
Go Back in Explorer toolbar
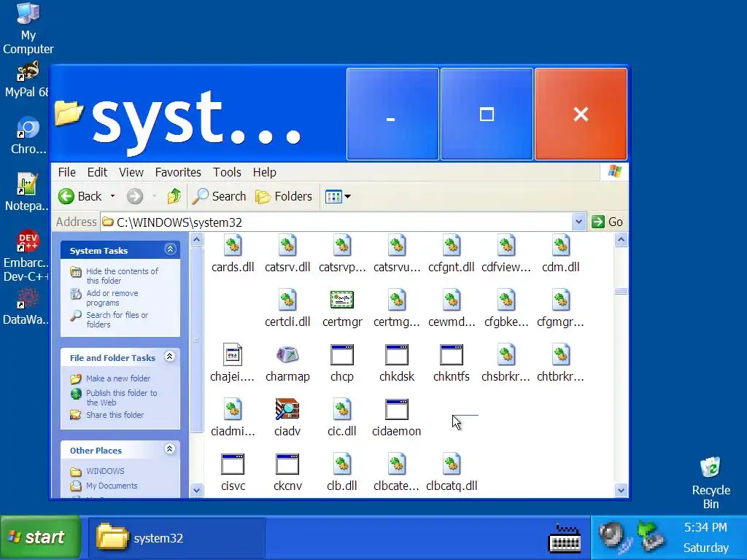click(80, 196)
